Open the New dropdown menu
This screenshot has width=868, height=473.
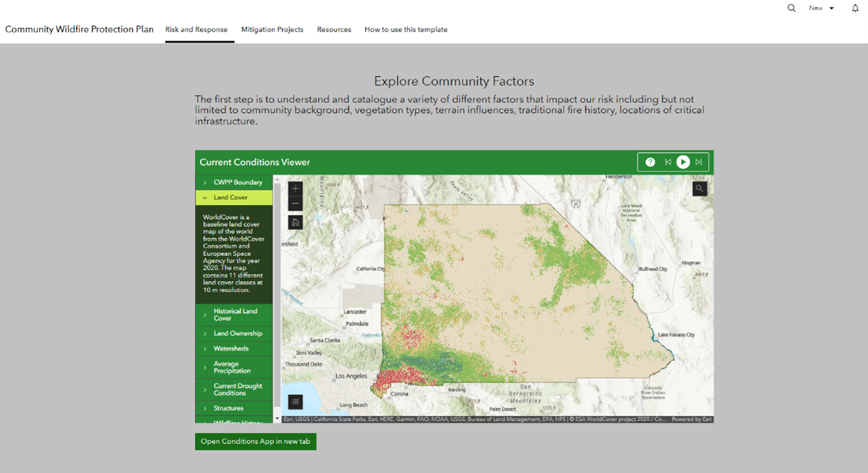(820, 8)
